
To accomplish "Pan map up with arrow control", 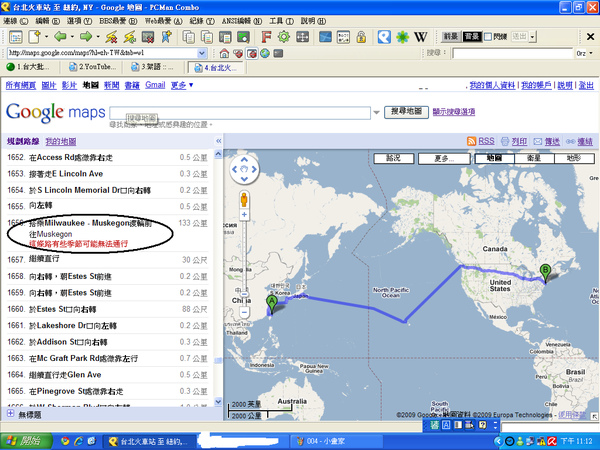I will (x=244, y=159).
